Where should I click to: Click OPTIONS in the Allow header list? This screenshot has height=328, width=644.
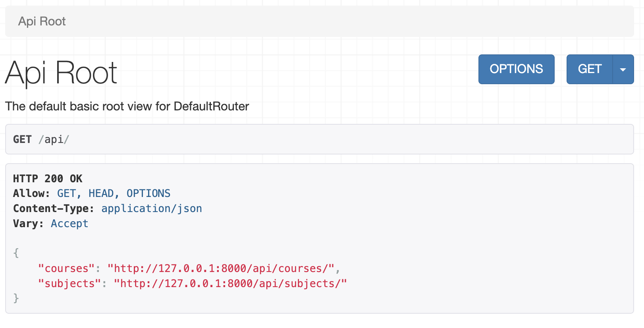148,193
